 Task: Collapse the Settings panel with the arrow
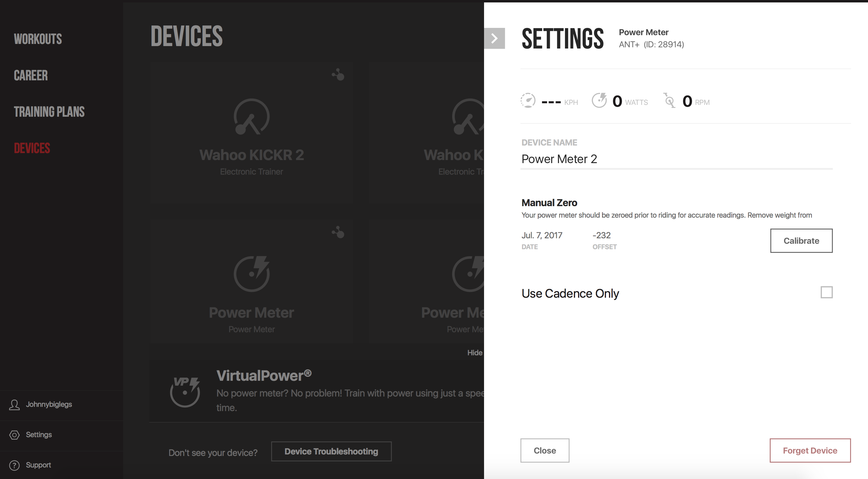coord(494,38)
